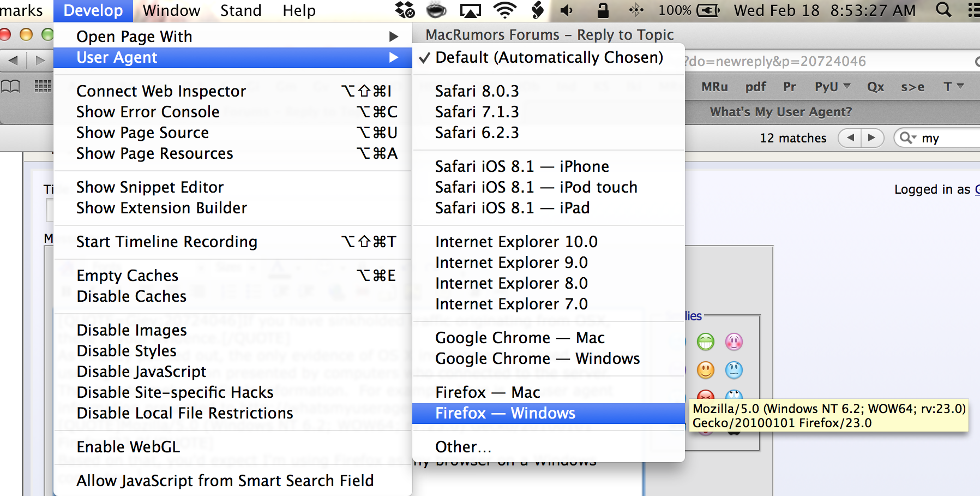
Task: Click the lock icon in menu bar
Action: [602, 10]
